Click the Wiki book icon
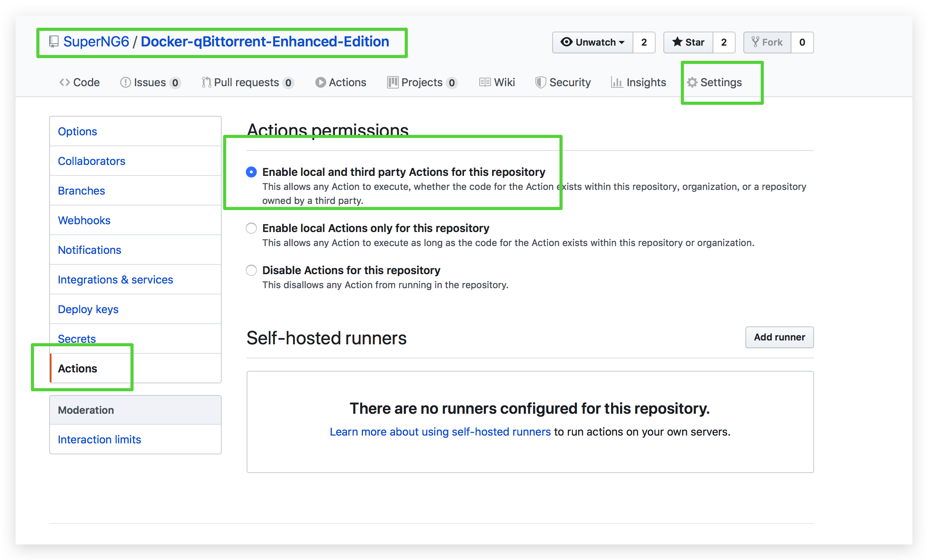This screenshot has height=560, width=928. (485, 82)
